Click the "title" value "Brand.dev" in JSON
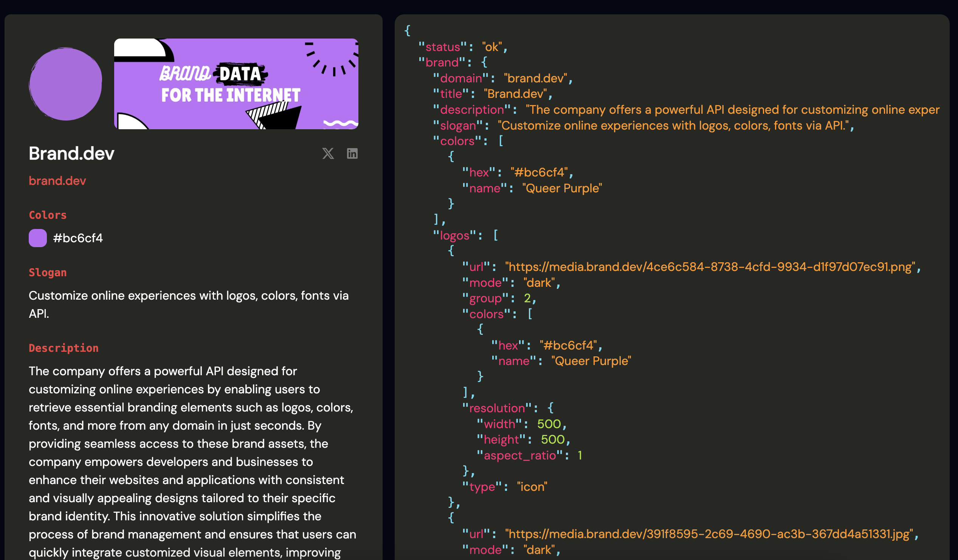This screenshot has height=560, width=958. 515,94
